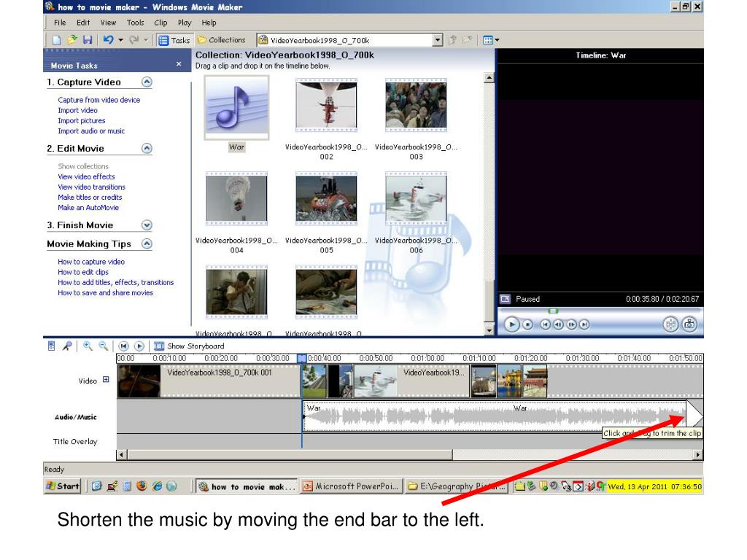Switch the preview to full screen
The width and height of the screenshot is (747, 560).
pos(505,299)
